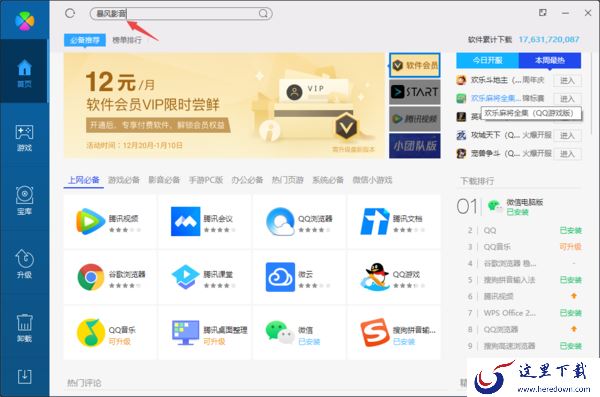The height and width of the screenshot is (397, 600).
Task: Open the 腾讯会议 app tile
Action: click(205, 221)
